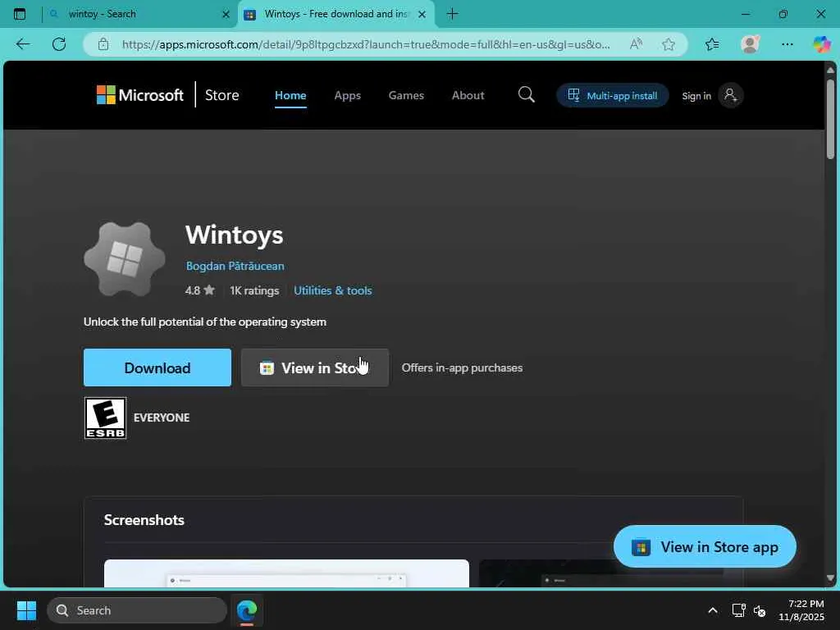Close the wintoy - Search tab

pos(226,15)
